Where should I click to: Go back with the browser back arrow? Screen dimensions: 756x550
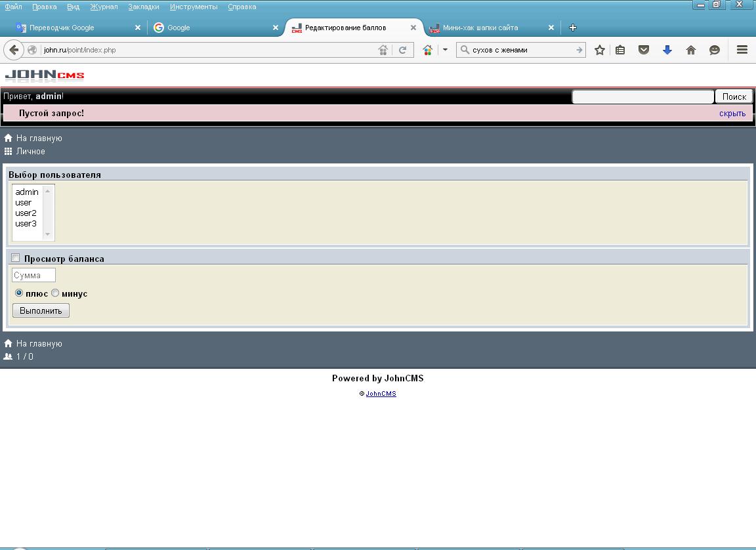tap(14, 50)
